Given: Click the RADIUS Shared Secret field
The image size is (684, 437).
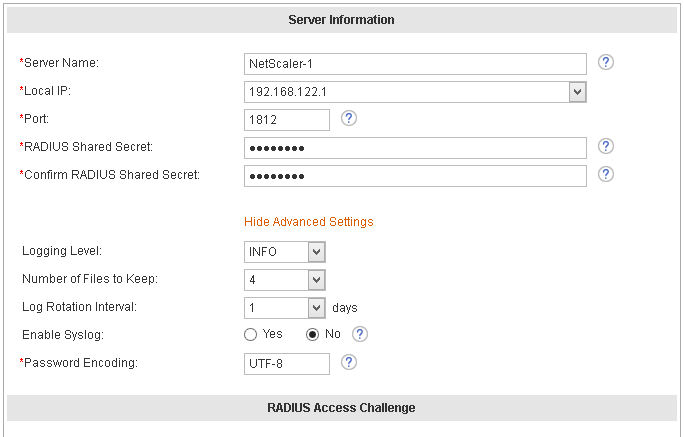Looking at the screenshot, I should click(x=415, y=148).
